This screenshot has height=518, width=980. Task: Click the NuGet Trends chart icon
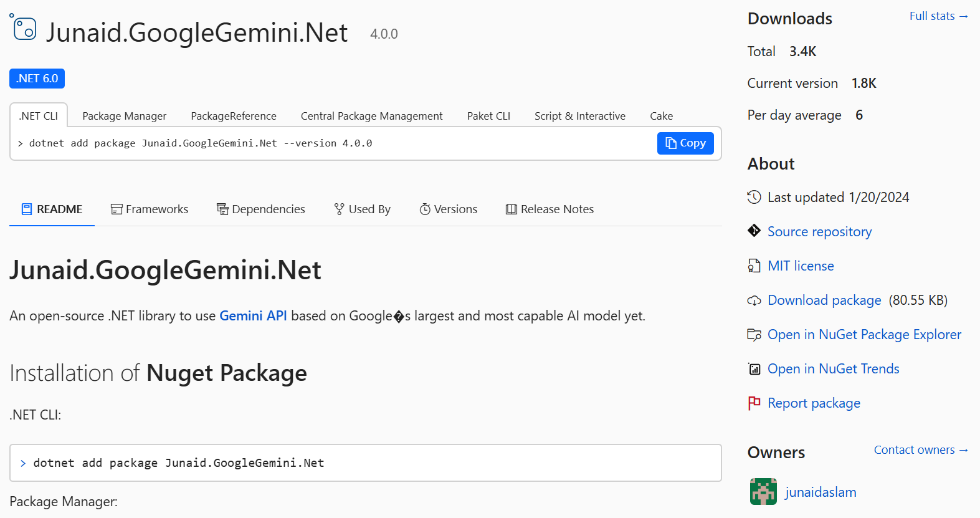(x=754, y=369)
